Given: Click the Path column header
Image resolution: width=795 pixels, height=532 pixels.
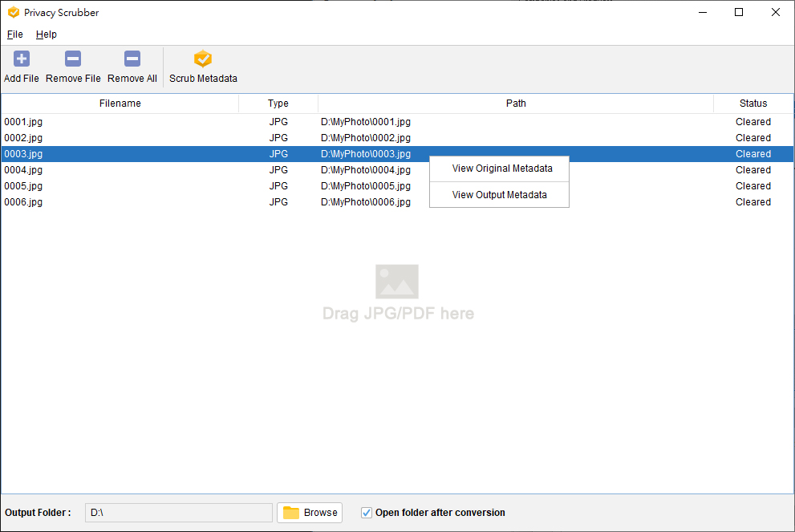Looking at the screenshot, I should 516,104.
